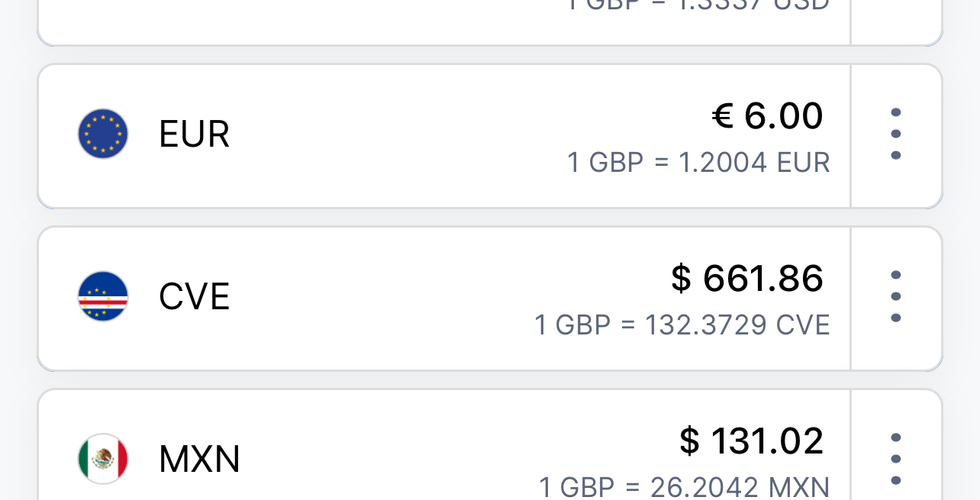
Task: Click the € 6.00 amount
Action: (767, 117)
